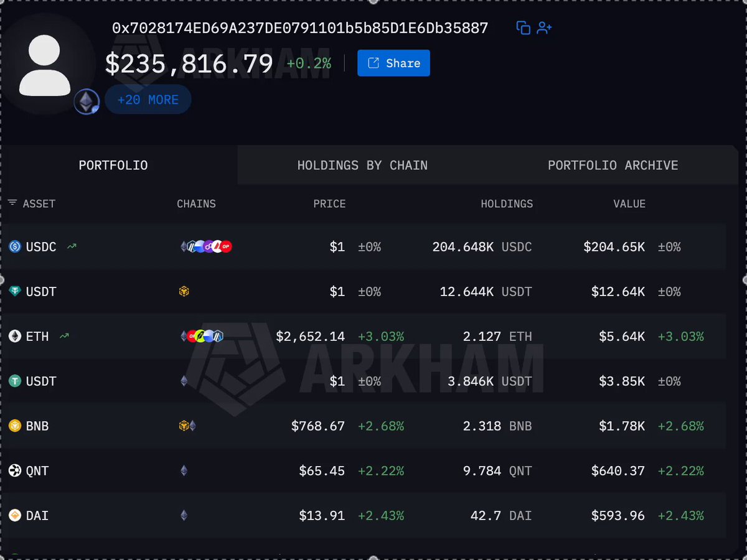Sort by the VALUE column header
Viewport: 747px width, 560px height.
coord(629,204)
